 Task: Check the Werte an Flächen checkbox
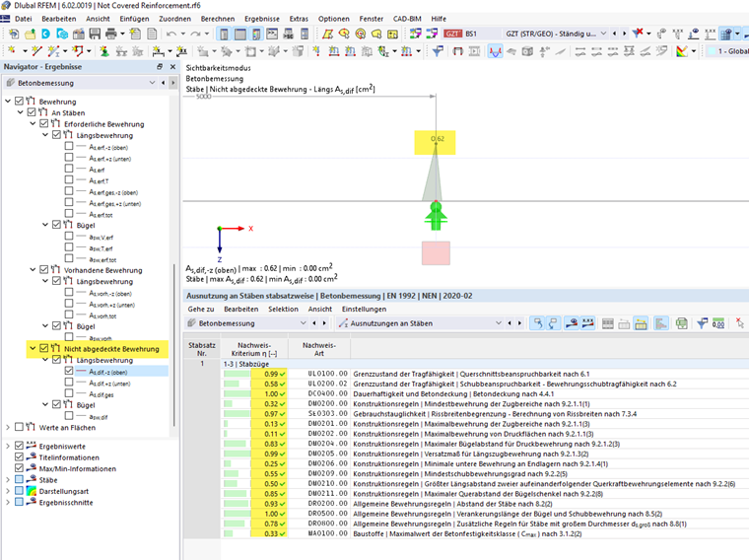click(19, 427)
